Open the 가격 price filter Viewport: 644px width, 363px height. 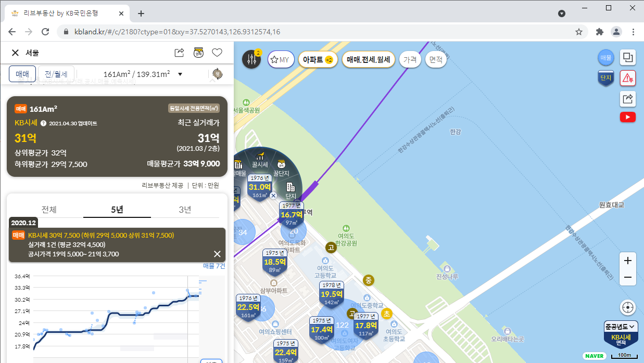tap(410, 59)
